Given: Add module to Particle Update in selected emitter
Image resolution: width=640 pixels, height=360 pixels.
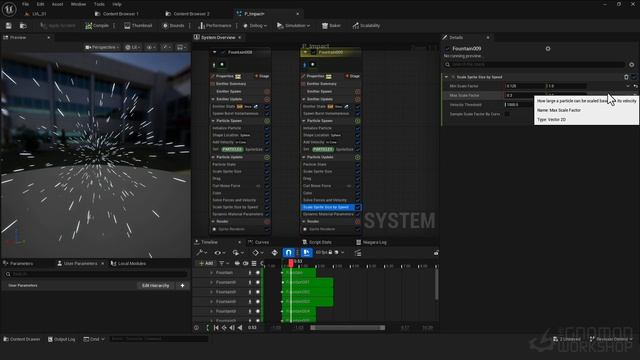Looking at the screenshot, I should coord(358,157).
